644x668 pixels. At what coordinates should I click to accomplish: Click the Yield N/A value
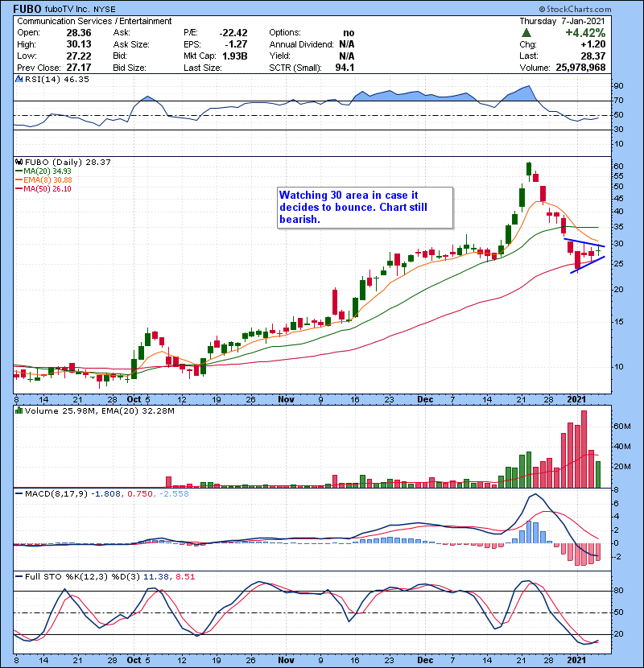coord(347,56)
